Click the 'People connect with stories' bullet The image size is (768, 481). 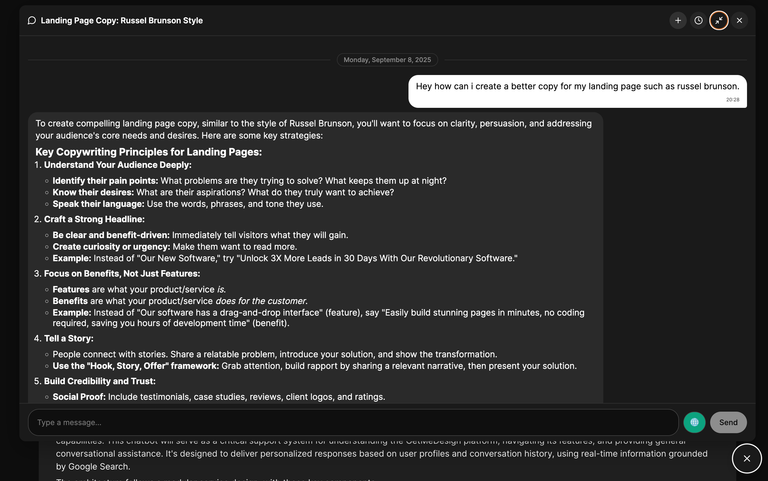point(275,354)
